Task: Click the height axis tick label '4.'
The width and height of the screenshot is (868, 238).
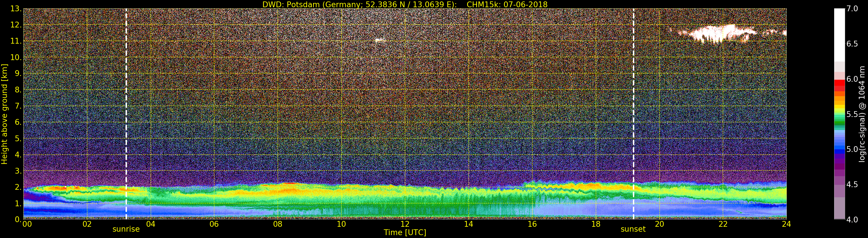Action: pos(18,155)
